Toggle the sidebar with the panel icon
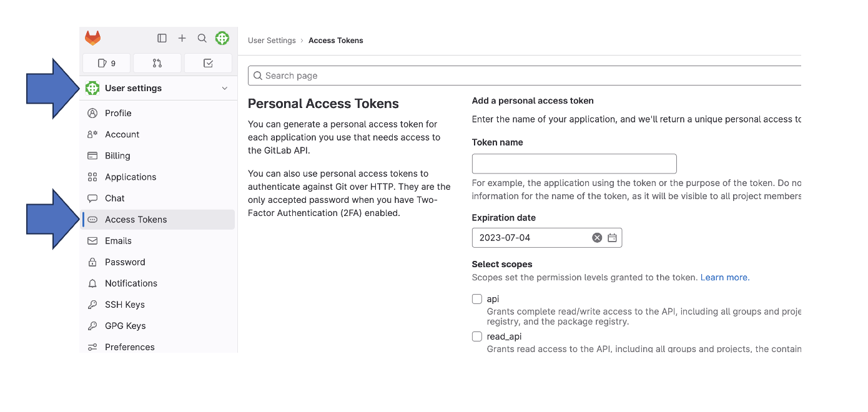The image size is (868, 412). [x=162, y=38]
